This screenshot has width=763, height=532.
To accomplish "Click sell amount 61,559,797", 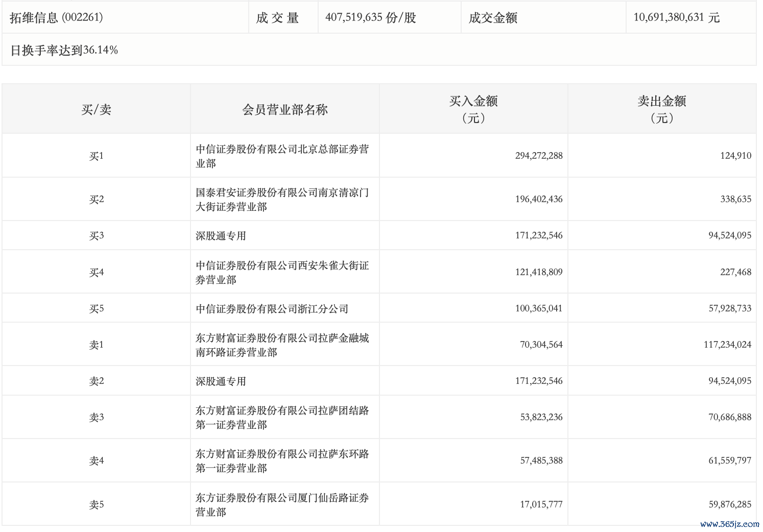I will tap(730, 461).
